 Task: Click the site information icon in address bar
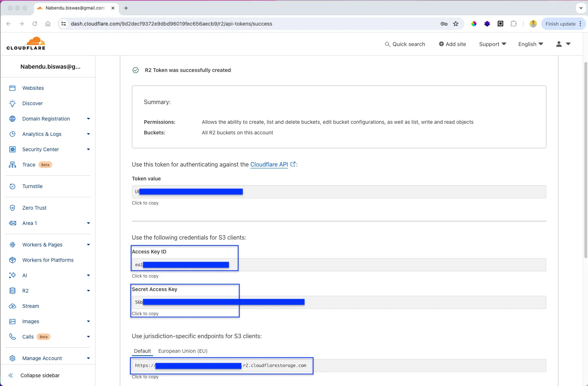pos(64,24)
